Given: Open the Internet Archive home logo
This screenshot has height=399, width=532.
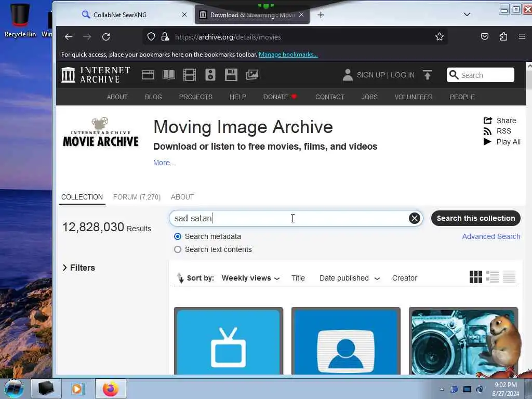Looking at the screenshot, I should 96,75.
